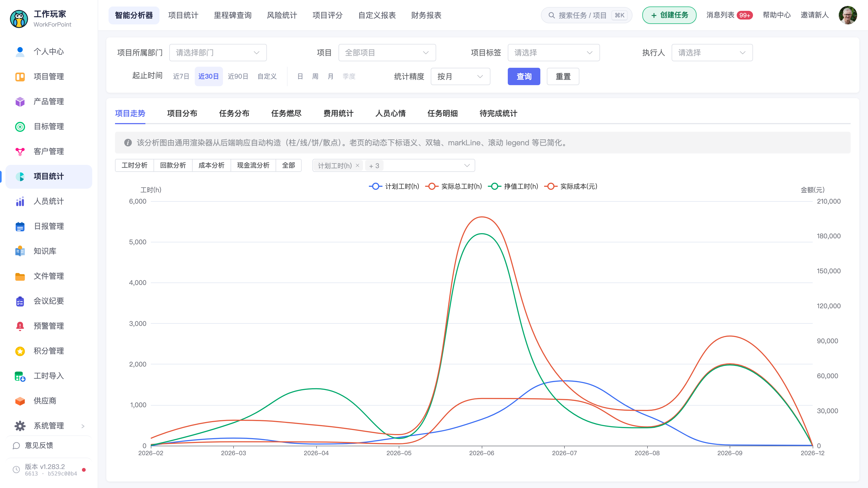Screen dimensions: 868x488
Task: Click the 日报管理 calendar icon
Action: point(20,226)
